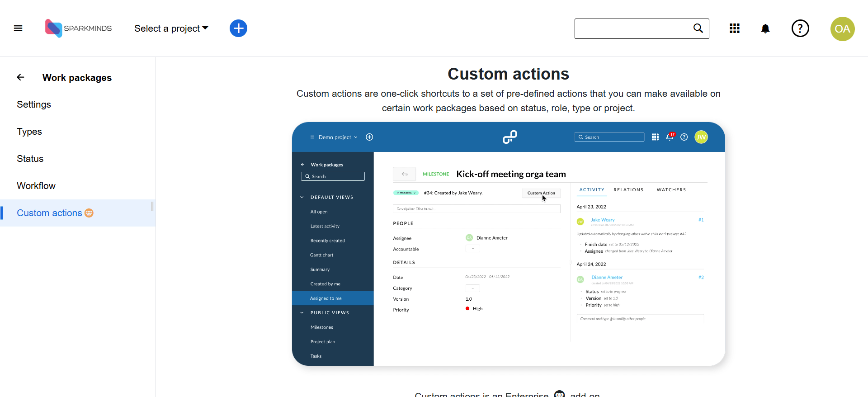Screen dimensions: 868x397
Task: Open Workflow in the sidebar
Action: 36,186
